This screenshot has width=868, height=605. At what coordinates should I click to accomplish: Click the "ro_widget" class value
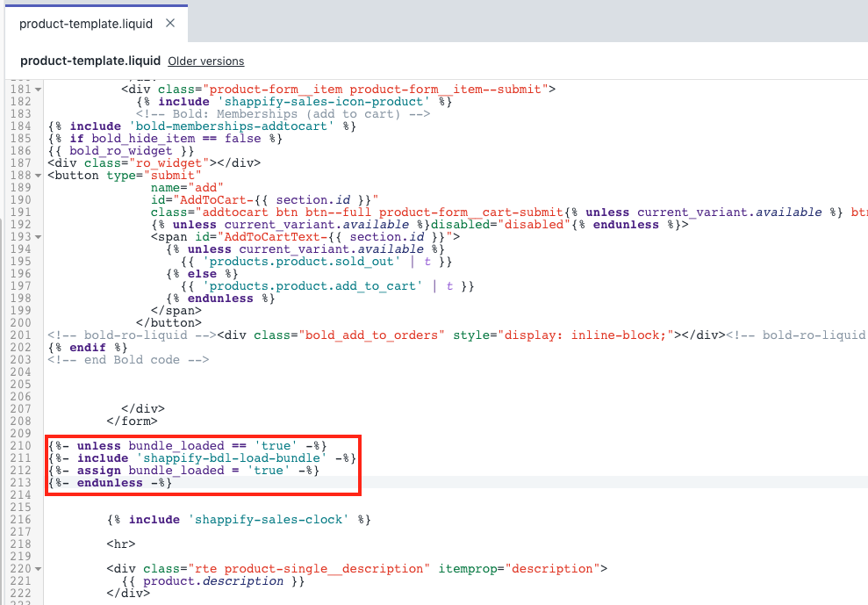(x=169, y=163)
